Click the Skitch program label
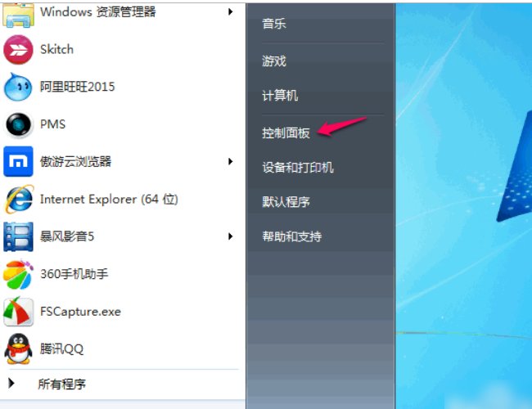 (x=56, y=50)
